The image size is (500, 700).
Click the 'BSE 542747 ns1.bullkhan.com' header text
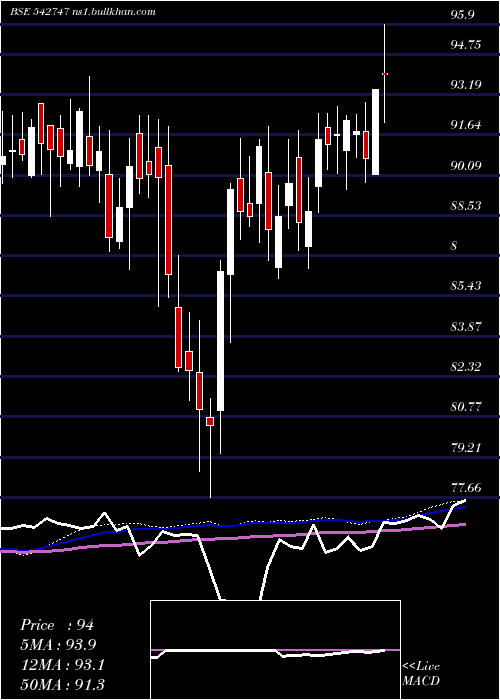pos(83,11)
